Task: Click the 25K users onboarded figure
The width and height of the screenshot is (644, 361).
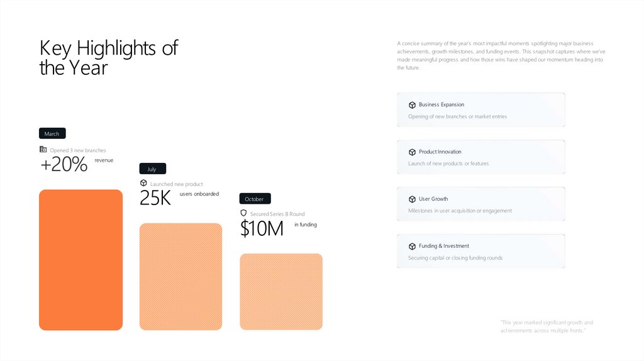Action: coord(155,198)
